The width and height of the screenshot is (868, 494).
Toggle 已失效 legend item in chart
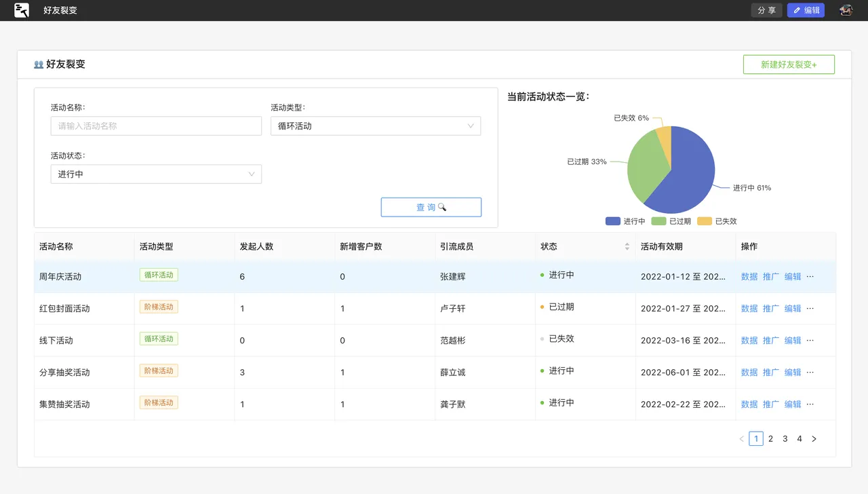(717, 221)
